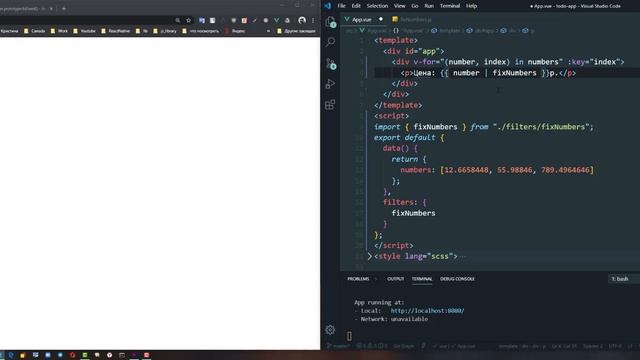This screenshot has width=640, height=360.
Task: Select the TERMINAL panel tab
Action: [x=422, y=279]
